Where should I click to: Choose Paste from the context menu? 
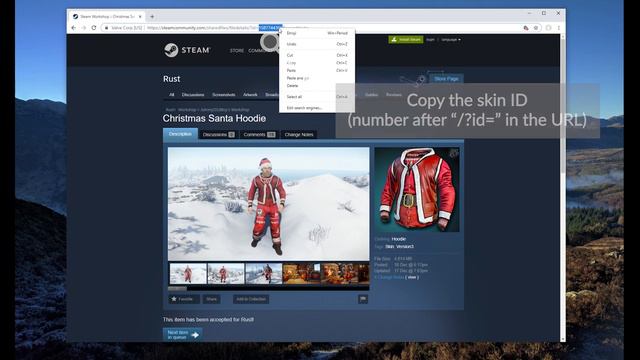(317, 71)
